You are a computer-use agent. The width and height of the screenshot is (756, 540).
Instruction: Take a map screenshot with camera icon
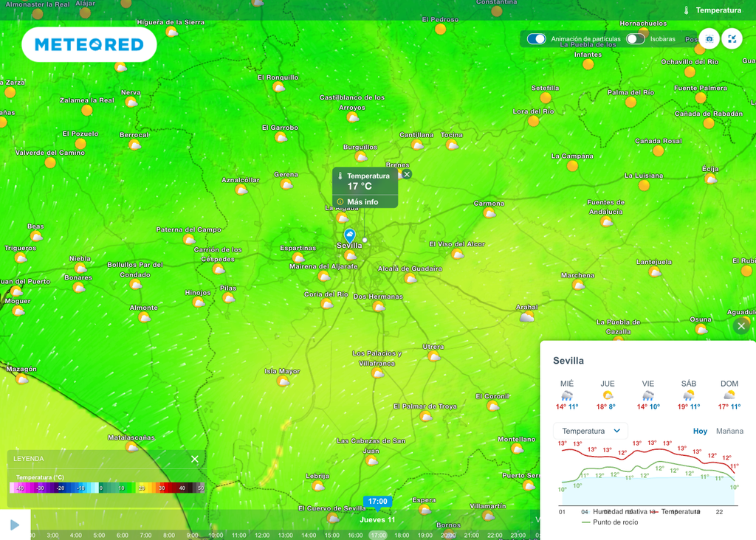[709, 39]
